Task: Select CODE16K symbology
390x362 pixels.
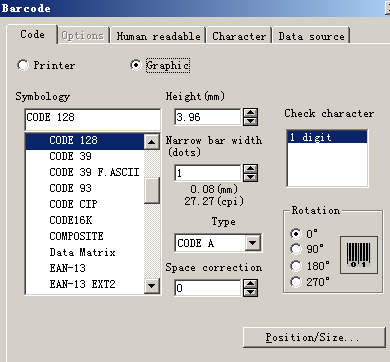Action: point(85,220)
